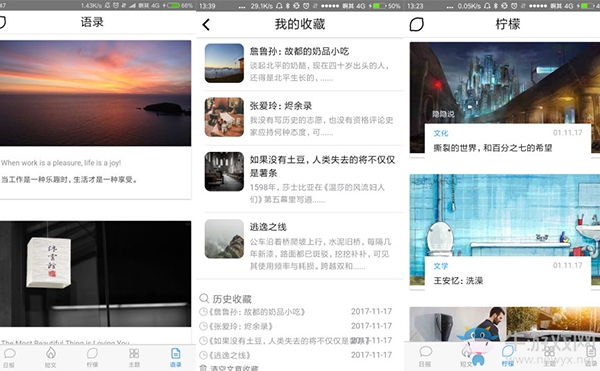Open third feed card with bearded man photo
This screenshot has height=371, width=600.
tap(505, 324)
